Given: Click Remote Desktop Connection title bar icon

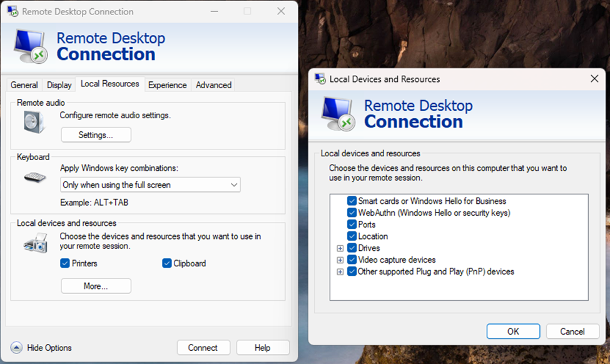Looking at the screenshot, I should [x=13, y=11].
